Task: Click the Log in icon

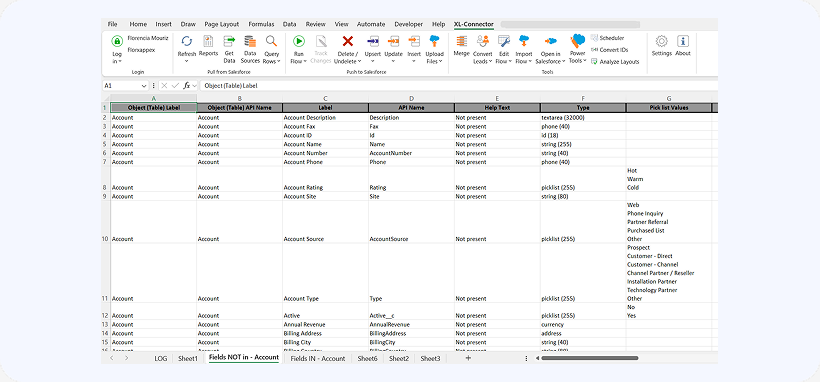Action: (117, 41)
